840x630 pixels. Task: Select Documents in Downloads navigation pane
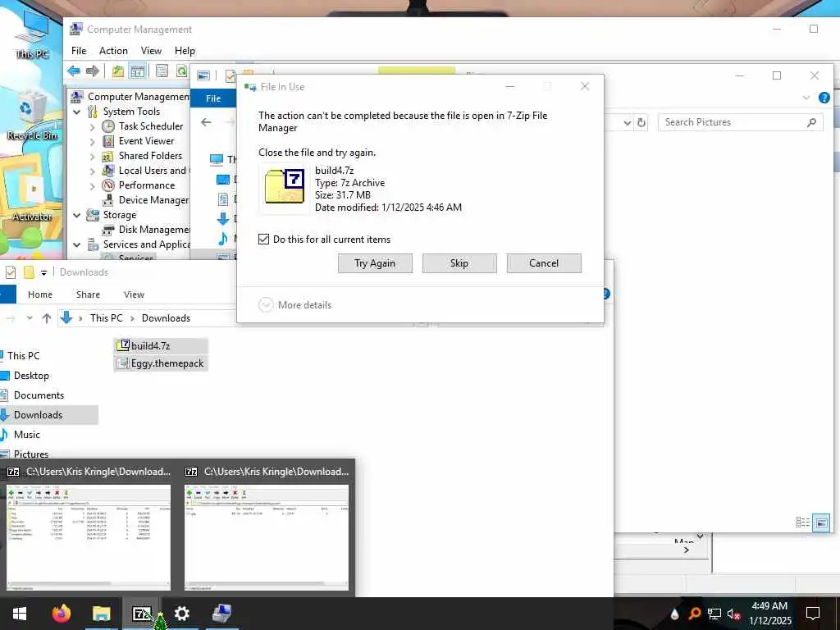[39, 395]
